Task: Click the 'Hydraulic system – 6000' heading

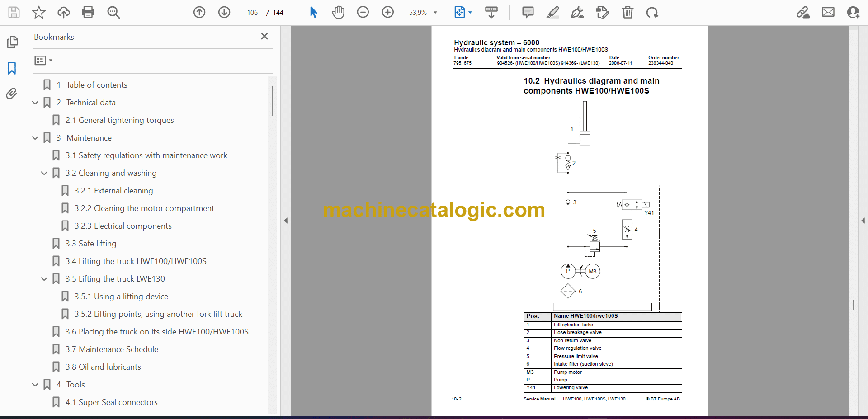Action: 496,42
